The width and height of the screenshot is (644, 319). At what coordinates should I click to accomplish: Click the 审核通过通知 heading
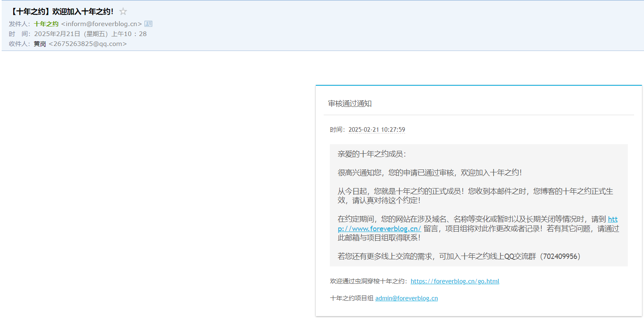click(x=350, y=104)
